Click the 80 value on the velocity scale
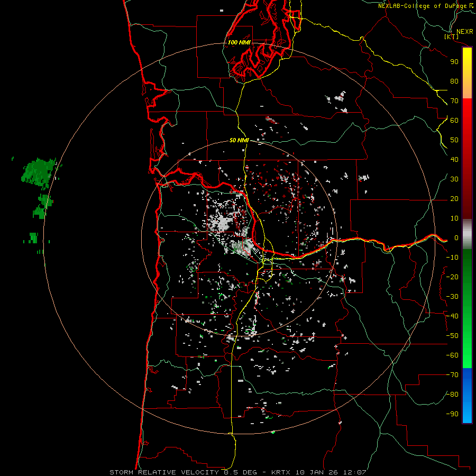The width and height of the screenshot is (476, 476). [x=454, y=81]
